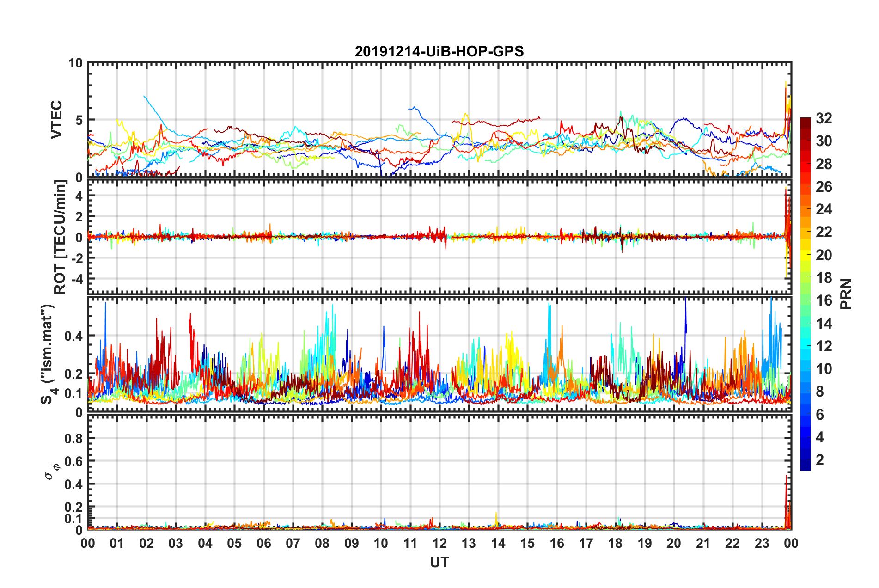Click x-axis tick label 16
The width and height of the screenshot is (879, 588).
click(557, 544)
